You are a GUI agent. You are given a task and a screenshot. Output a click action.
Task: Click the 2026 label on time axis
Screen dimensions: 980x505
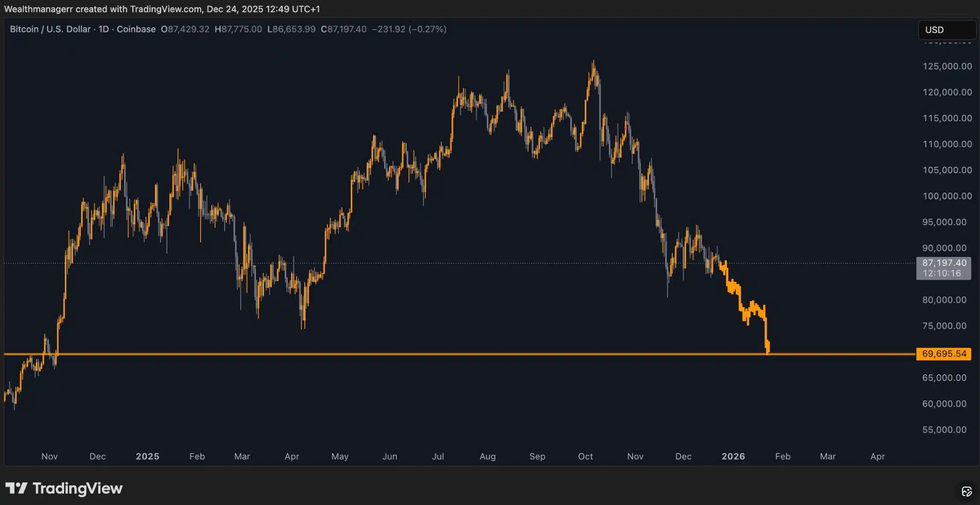[733, 456]
